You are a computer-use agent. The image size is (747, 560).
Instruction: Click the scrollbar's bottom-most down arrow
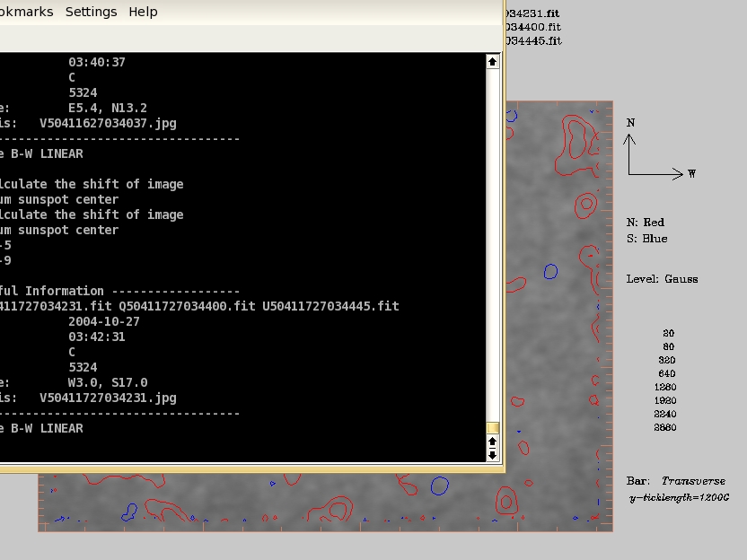[492, 455]
